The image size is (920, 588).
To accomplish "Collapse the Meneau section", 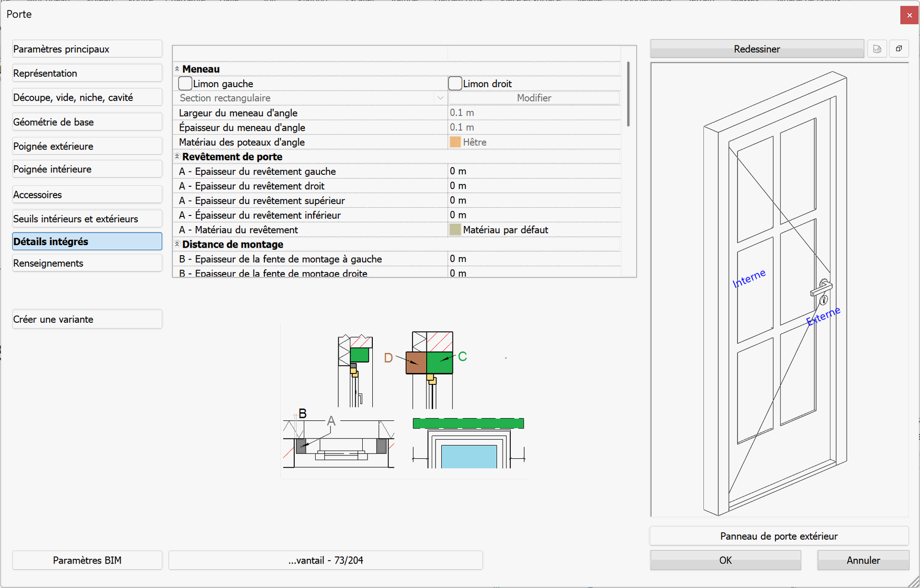I will [x=177, y=69].
